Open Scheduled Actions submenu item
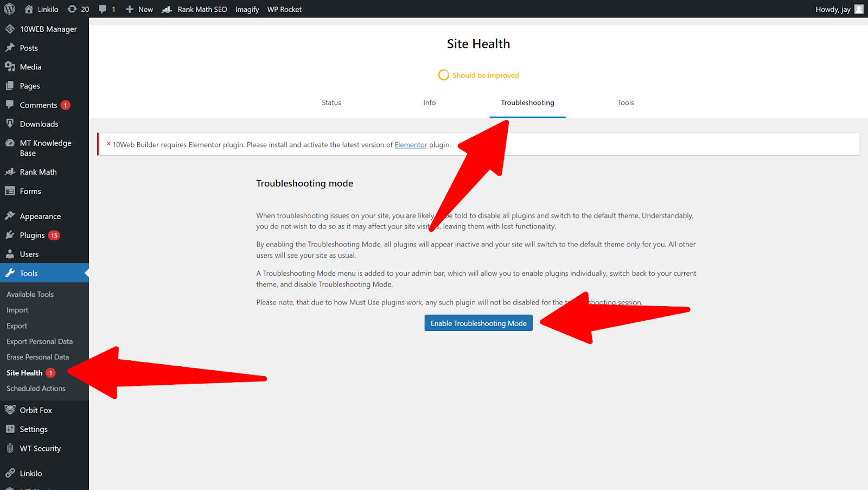Screen dimensions: 868x490 pos(36,389)
